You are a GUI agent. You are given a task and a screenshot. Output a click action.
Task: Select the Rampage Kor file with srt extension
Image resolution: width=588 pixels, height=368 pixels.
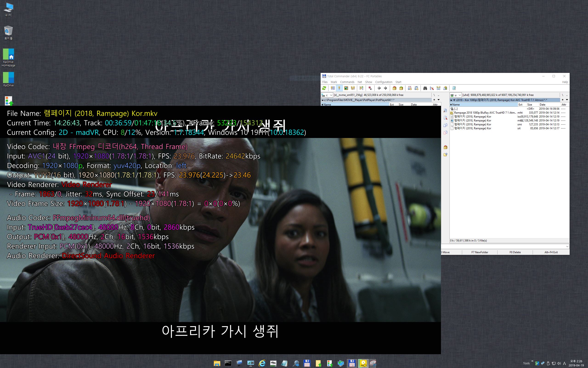[509, 128]
